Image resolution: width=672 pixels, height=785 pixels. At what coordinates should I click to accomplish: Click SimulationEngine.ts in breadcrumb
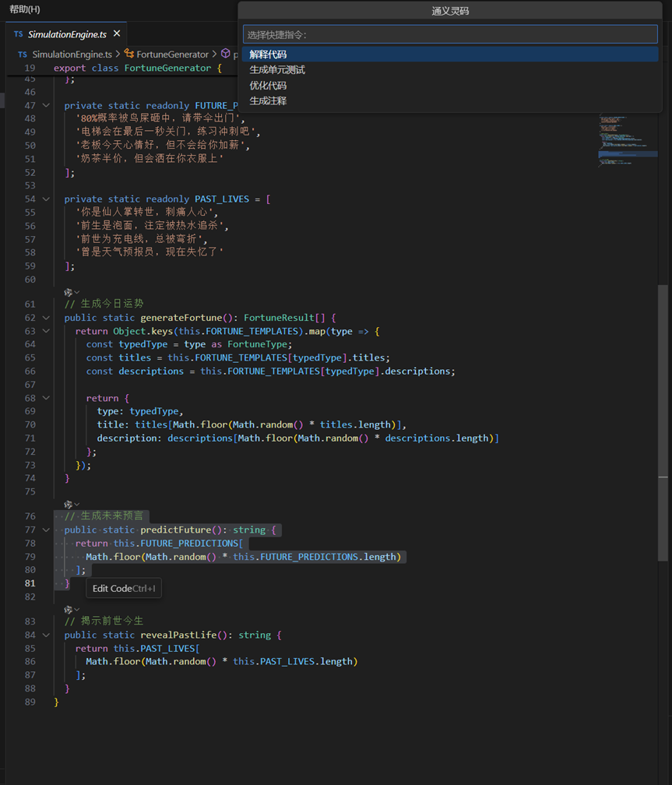tap(72, 54)
